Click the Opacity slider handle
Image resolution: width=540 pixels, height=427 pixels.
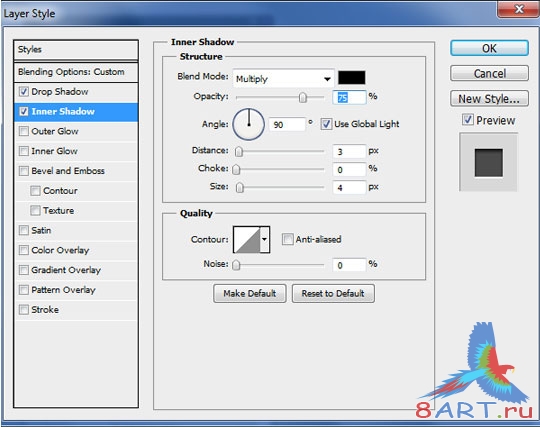(303, 98)
